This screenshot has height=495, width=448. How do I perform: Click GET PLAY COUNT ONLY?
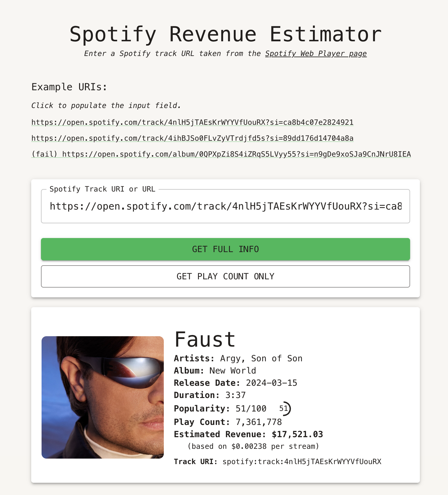coord(225,276)
